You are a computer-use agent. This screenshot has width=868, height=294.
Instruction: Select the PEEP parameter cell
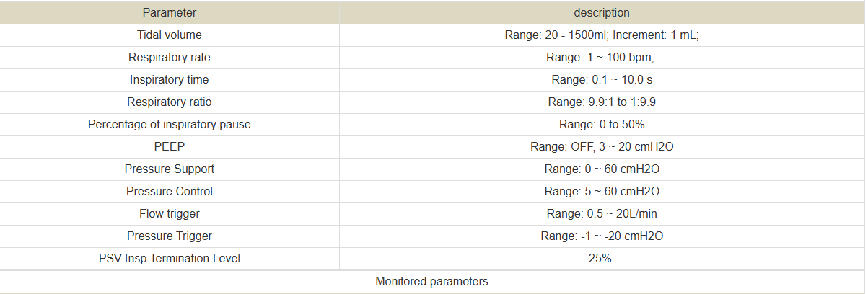pyautogui.click(x=170, y=146)
